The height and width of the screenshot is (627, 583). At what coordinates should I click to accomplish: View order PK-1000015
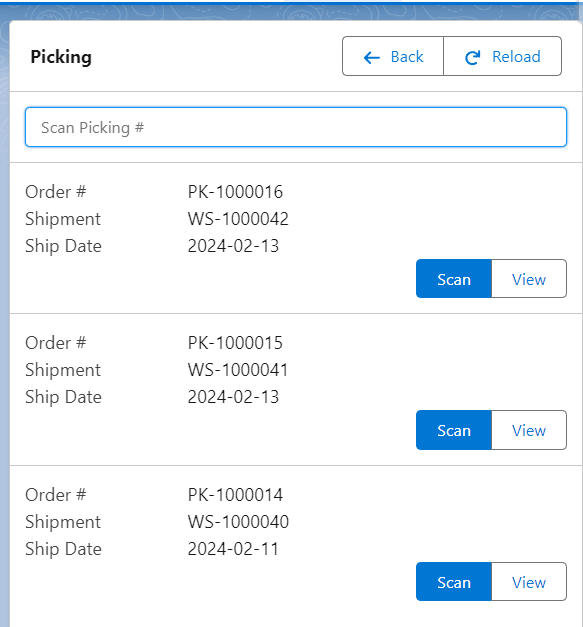[529, 430]
